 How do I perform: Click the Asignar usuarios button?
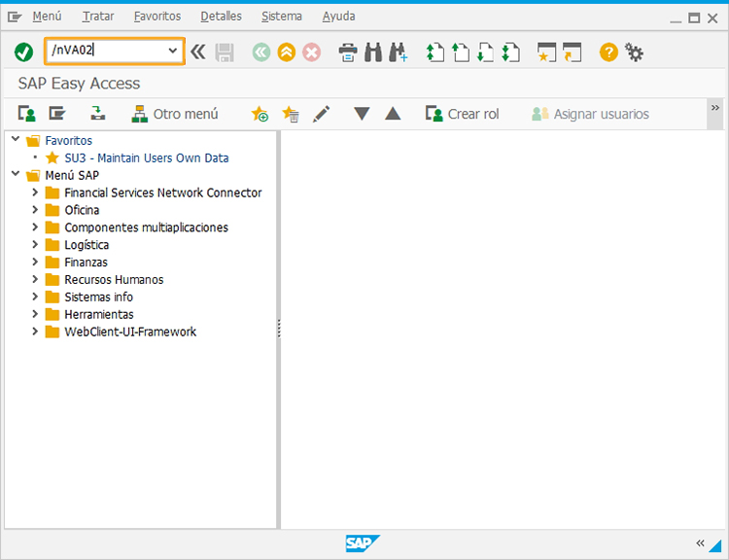(590, 114)
